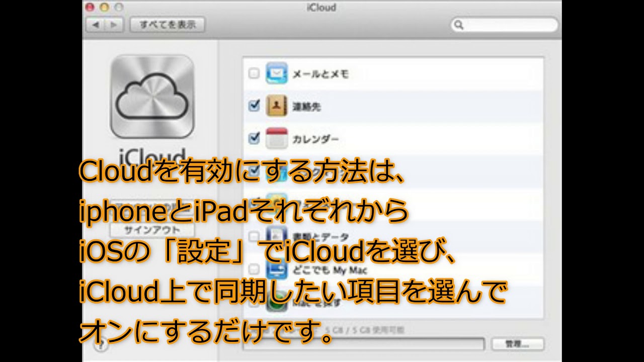The image size is (644, 362).
Task: Click the large iCloud cloud logo
Action: tap(152, 97)
